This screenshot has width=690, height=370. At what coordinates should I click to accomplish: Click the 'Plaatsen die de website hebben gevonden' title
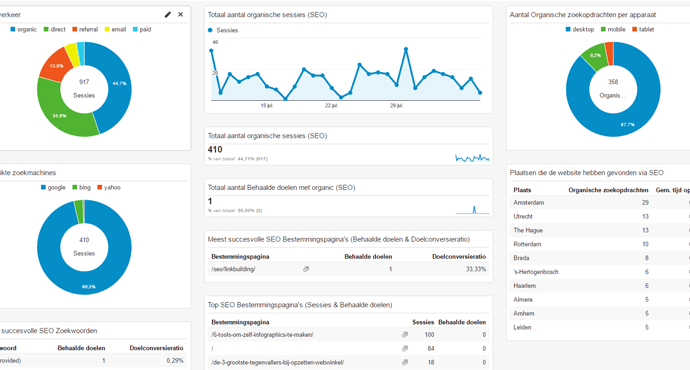coord(587,173)
